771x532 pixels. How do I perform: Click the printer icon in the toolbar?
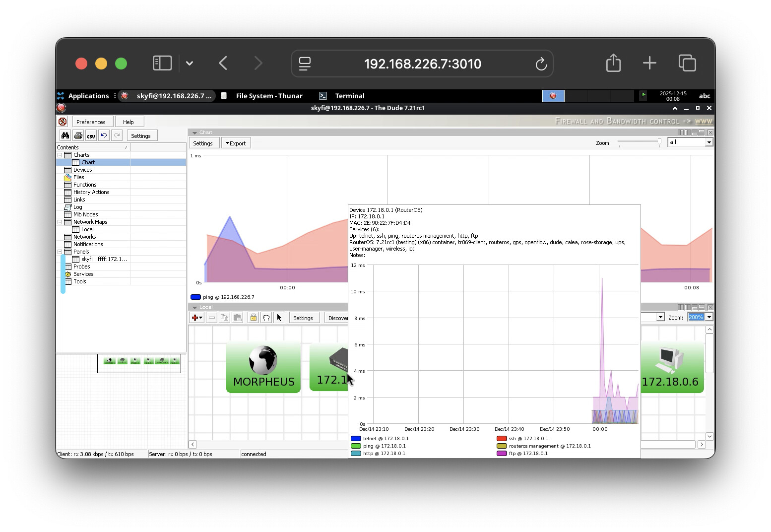click(78, 135)
